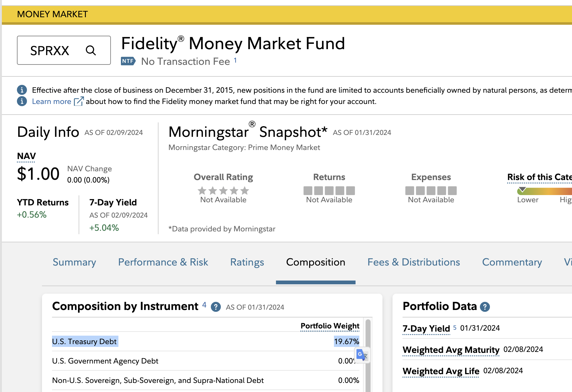Click the risk marker on the Lower-Higher gradient bar
Screen dimensions: 572x392
[522, 189]
